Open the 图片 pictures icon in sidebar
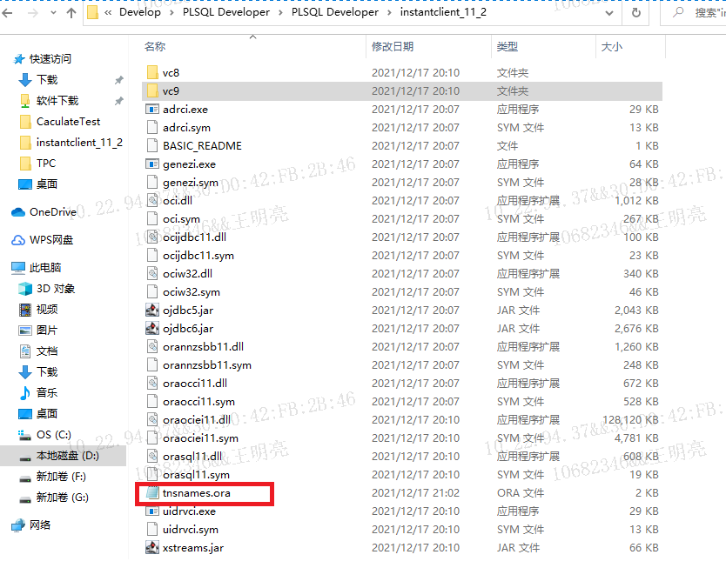This screenshot has width=726, height=588. pos(25,330)
